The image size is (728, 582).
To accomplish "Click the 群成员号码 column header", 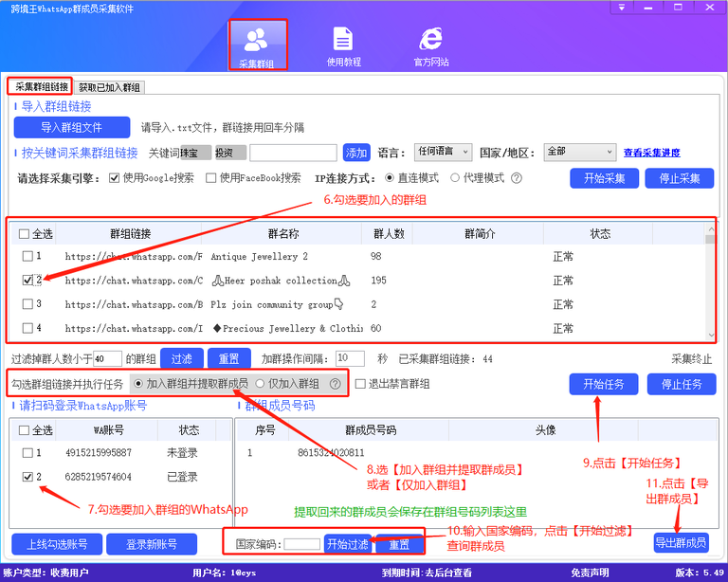I will (370, 430).
